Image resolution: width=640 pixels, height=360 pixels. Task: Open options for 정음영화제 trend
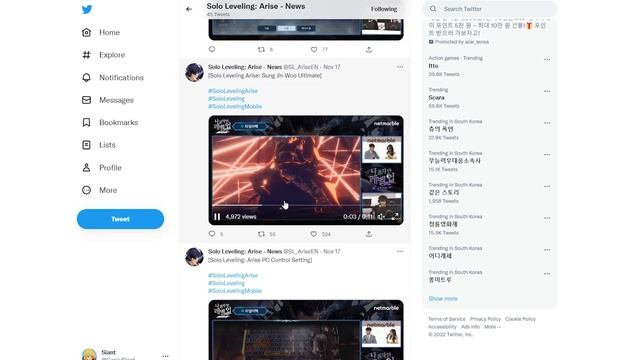pyautogui.click(x=547, y=218)
